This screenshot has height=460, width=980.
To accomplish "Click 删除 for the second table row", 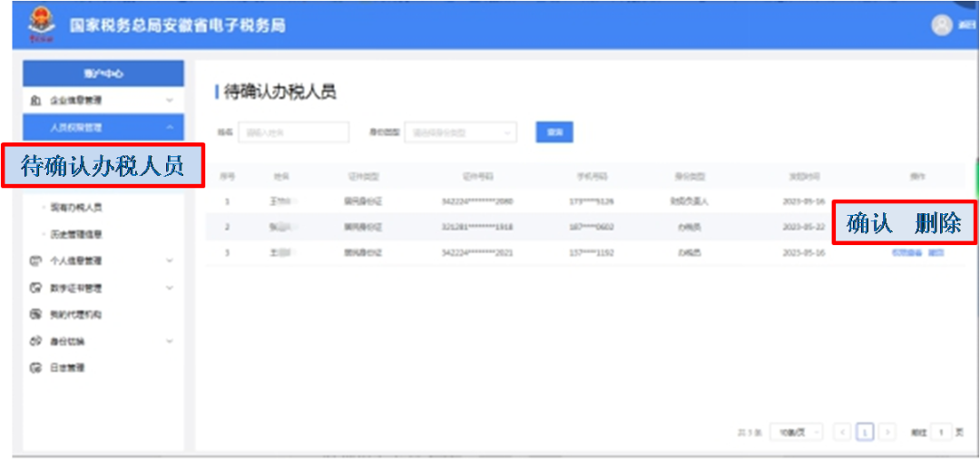I will 937,223.
